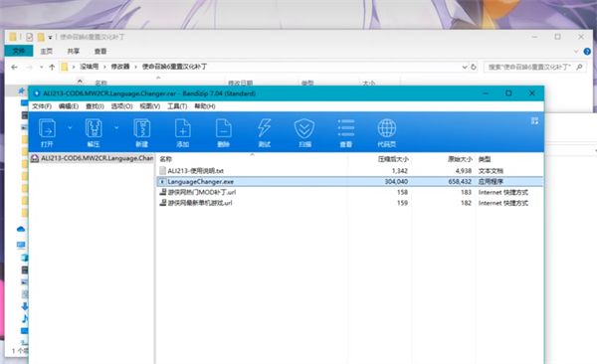Click the shortcut icon of 游侠网最新单机游戏.url
597x364 pixels.
(x=162, y=203)
